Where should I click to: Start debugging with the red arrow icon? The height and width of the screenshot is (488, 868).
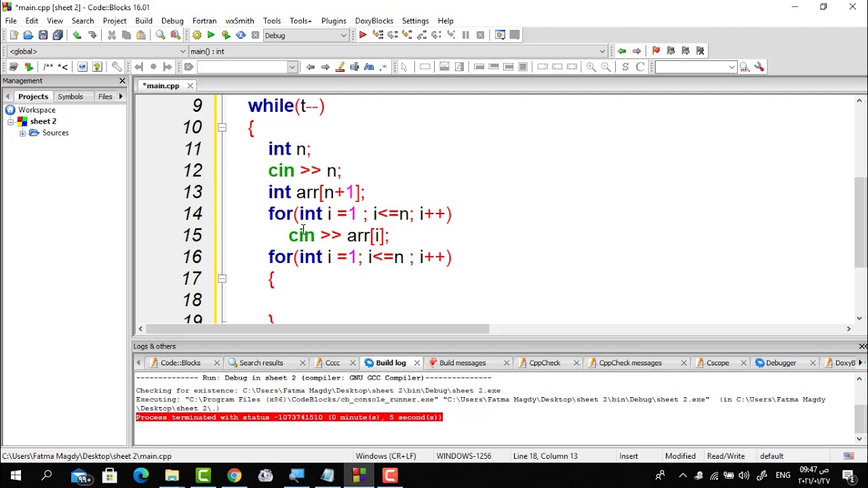(x=363, y=35)
